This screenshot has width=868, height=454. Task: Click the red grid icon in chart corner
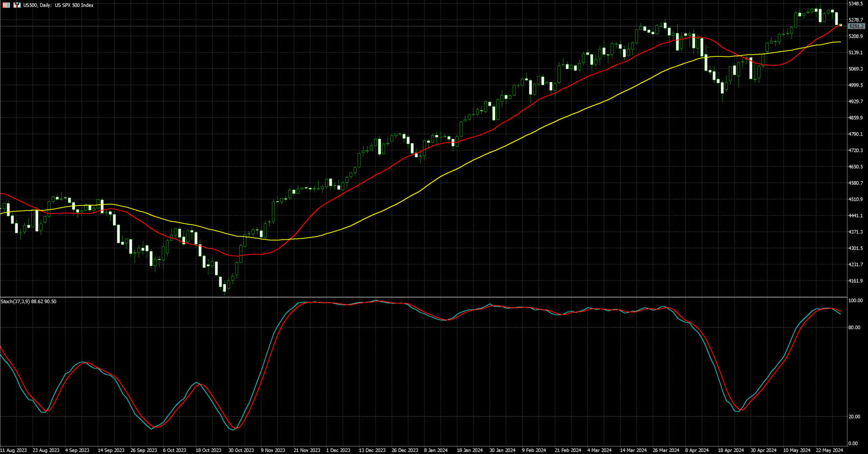click(7, 5)
